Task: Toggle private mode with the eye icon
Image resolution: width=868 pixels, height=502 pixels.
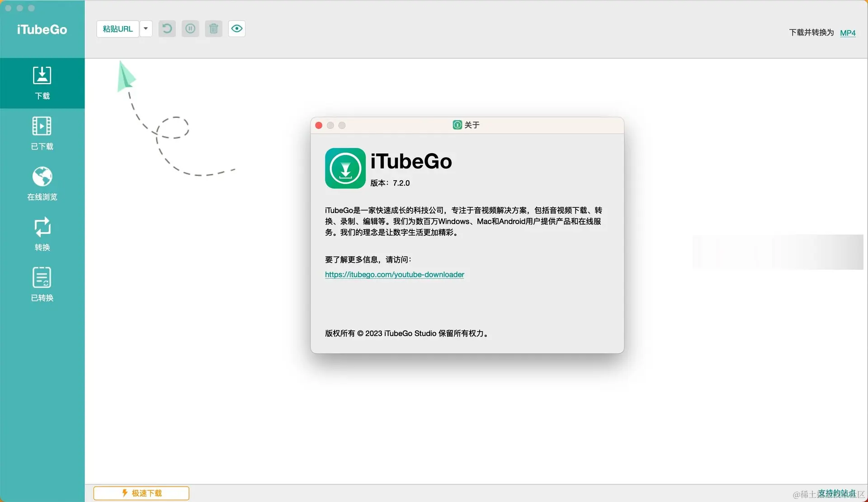Action: click(x=236, y=29)
